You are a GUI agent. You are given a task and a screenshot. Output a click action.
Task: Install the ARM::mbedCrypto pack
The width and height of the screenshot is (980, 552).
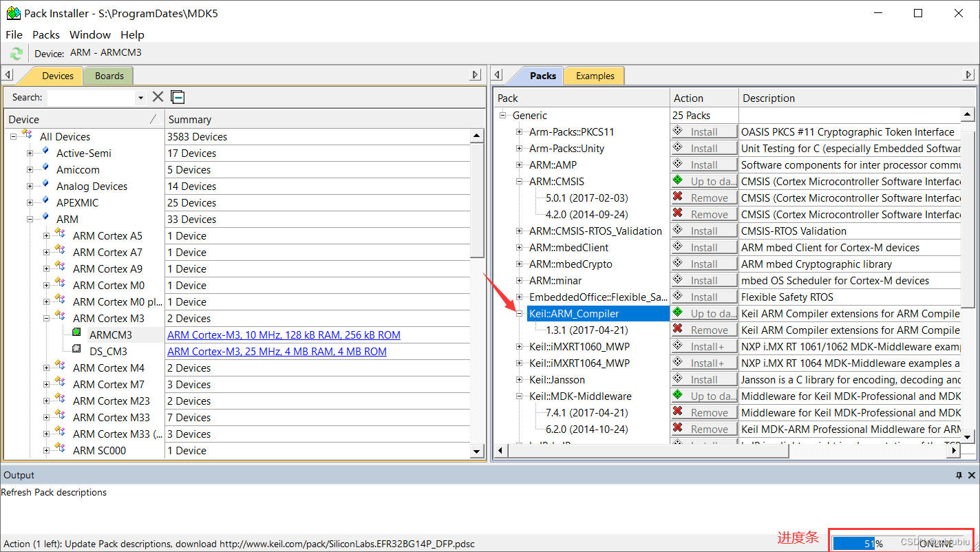coord(704,264)
